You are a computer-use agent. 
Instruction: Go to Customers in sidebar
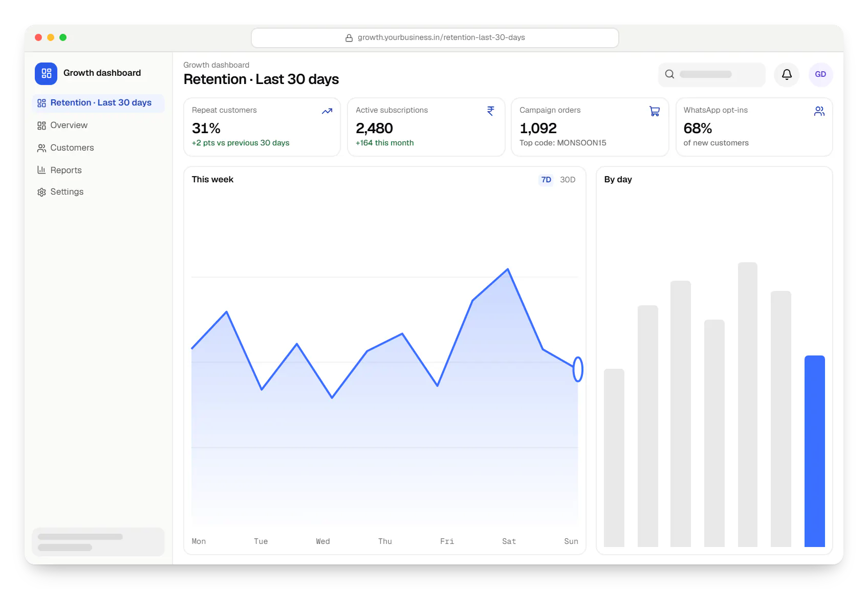point(98,148)
